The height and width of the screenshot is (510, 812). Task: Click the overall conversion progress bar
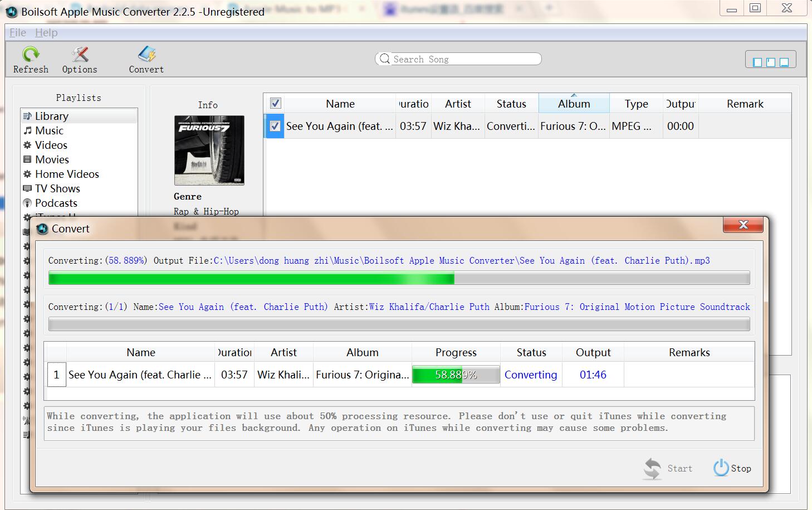click(399, 278)
